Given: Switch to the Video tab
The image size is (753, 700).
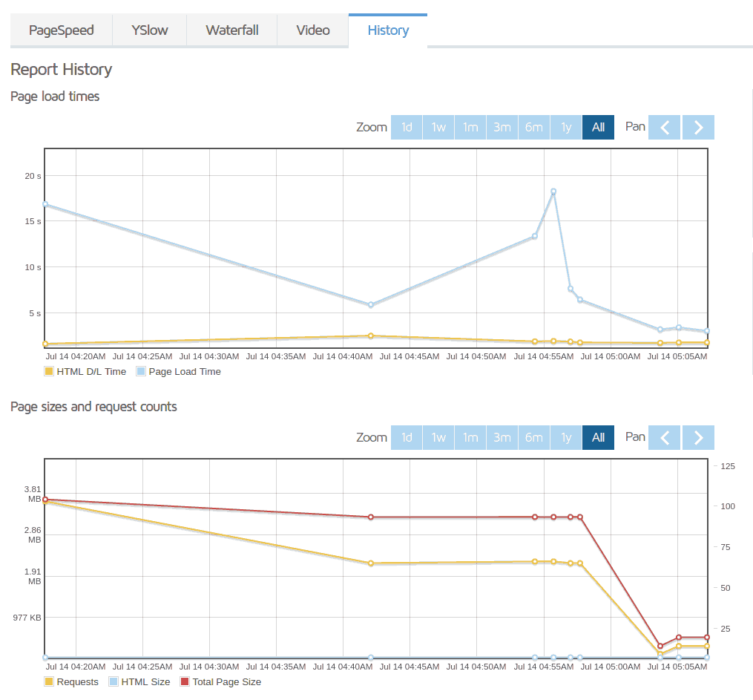Looking at the screenshot, I should pyautogui.click(x=313, y=30).
